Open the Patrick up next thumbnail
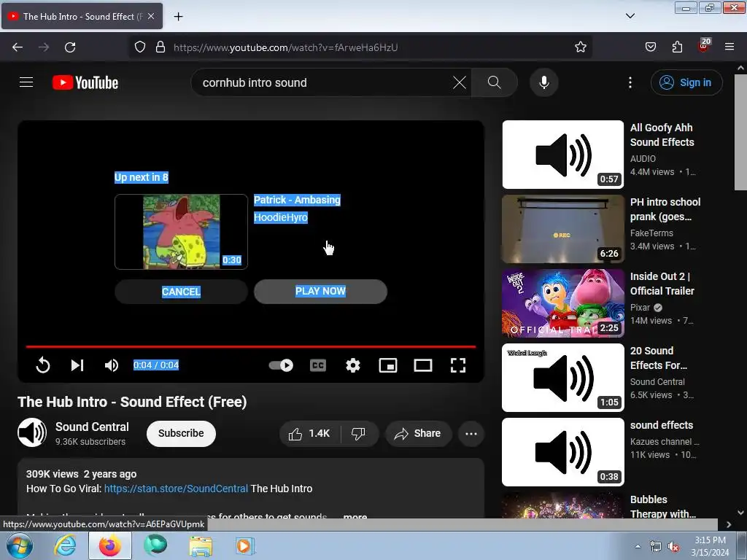The image size is (747, 560). point(181,231)
